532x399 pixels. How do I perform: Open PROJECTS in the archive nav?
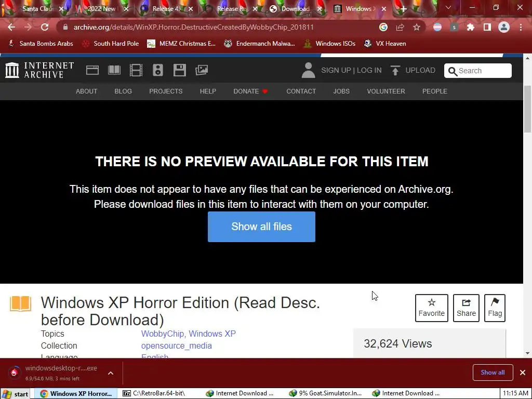[x=166, y=91]
